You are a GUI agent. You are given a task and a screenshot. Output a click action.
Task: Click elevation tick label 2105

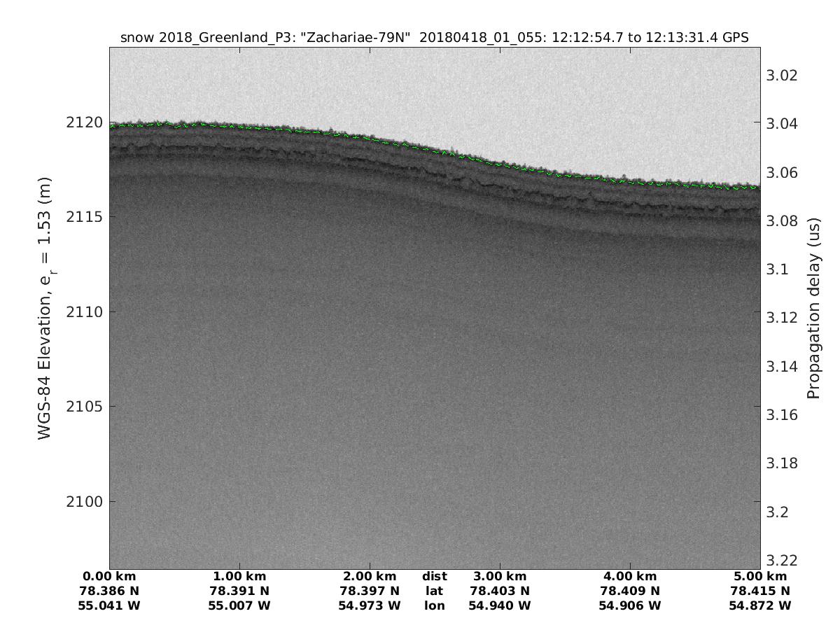85,407
